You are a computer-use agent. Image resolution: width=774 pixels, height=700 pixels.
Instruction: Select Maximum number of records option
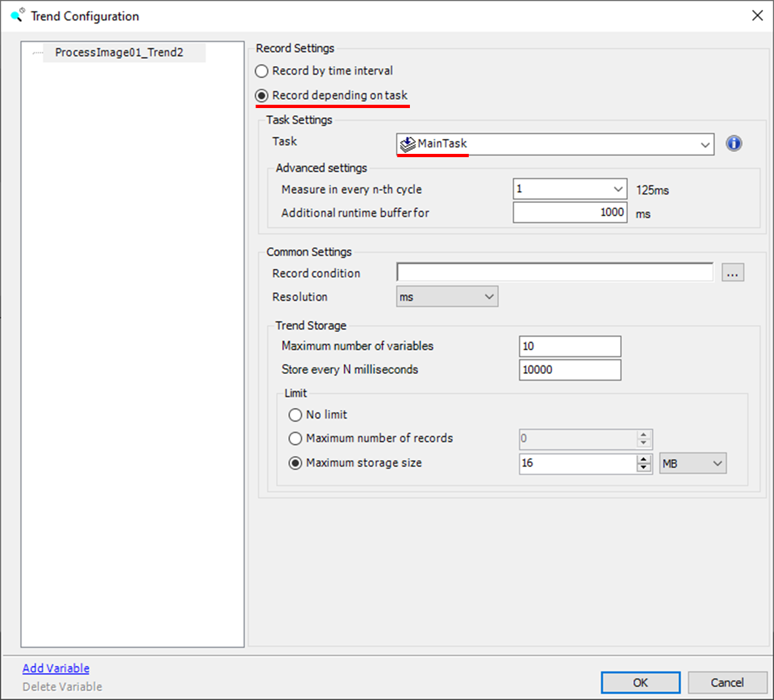295,439
